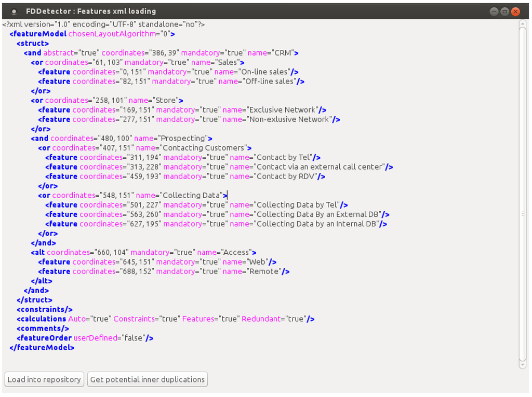Click "Contact via an external call center" text

(x=320, y=167)
